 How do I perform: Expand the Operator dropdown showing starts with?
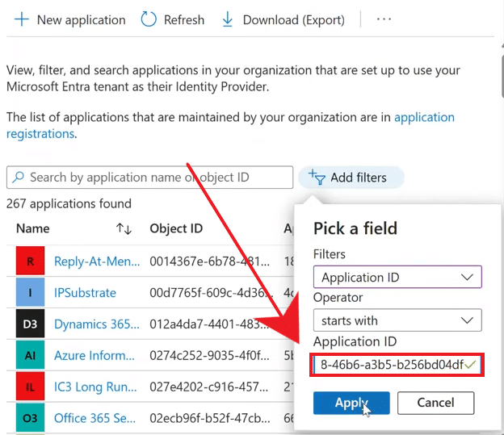click(x=397, y=320)
